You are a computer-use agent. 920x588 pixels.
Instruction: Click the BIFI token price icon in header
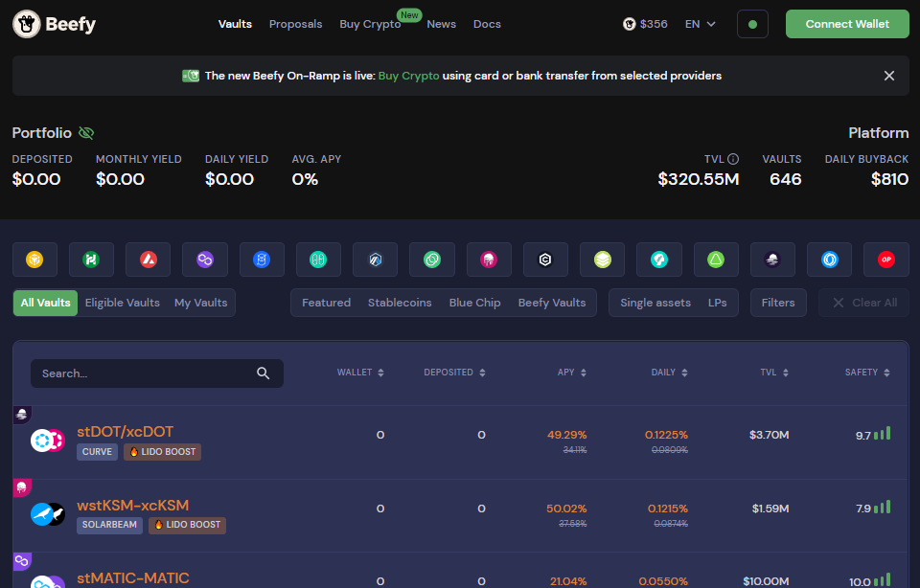point(630,24)
